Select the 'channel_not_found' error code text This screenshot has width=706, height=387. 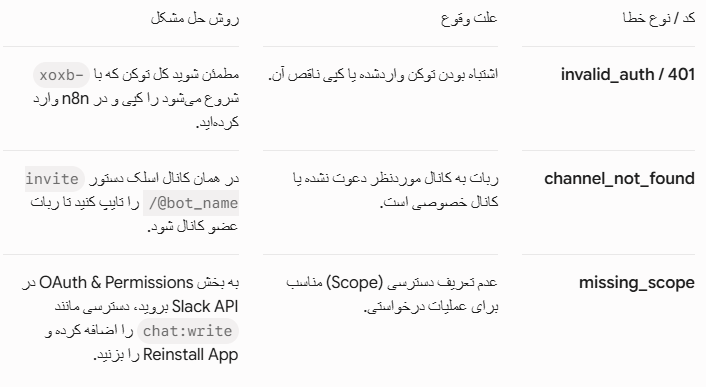coord(619,179)
